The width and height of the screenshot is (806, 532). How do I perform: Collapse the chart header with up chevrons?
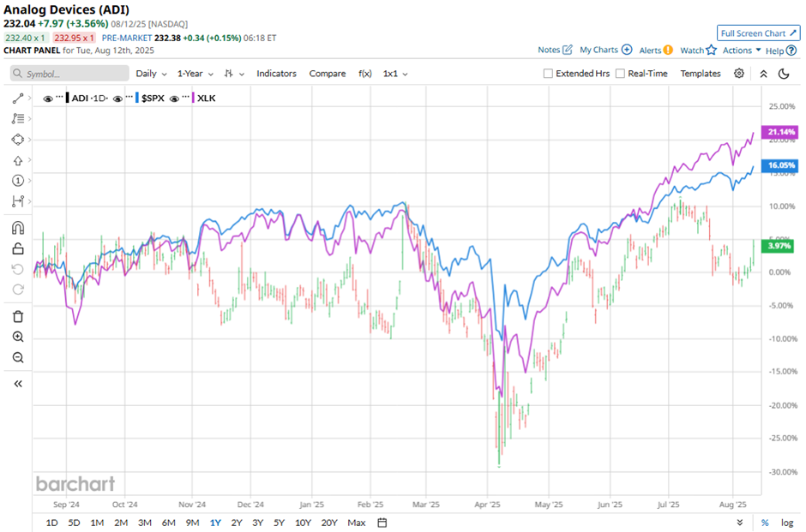click(763, 74)
